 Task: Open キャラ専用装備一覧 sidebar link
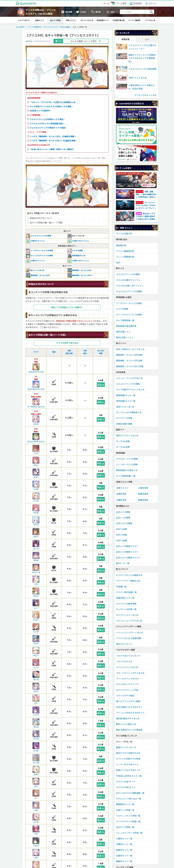(125, 320)
